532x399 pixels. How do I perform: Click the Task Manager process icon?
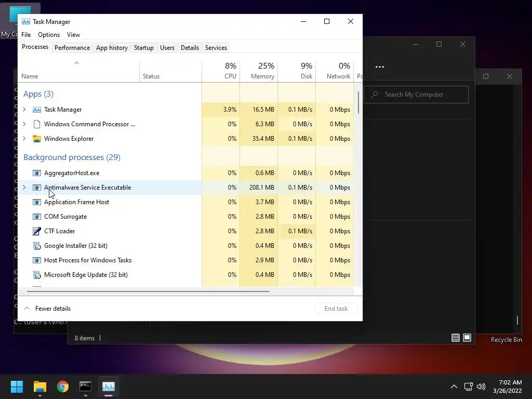click(x=37, y=110)
